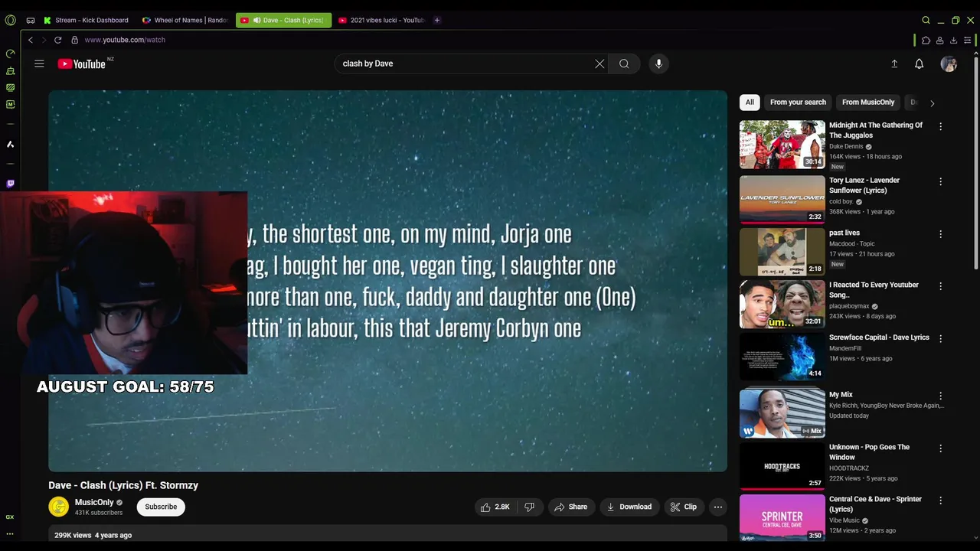Image resolution: width=980 pixels, height=551 pixels.
Task: Open options for I Reacted To Every Youtuber
Action: pyautogui.click(x=940, y=285)
